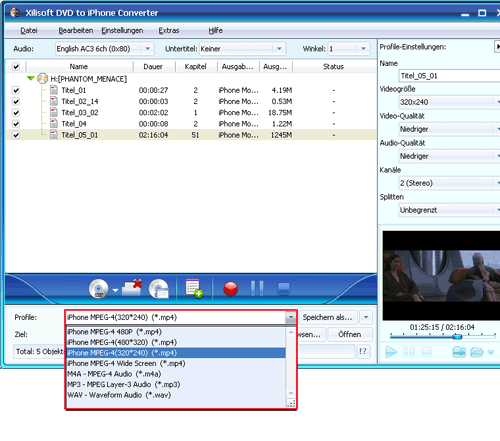Click the DVD disc icon of PHANTOM_MENACE
Viewport: 500px width, 441px height.
click(42, 79)
